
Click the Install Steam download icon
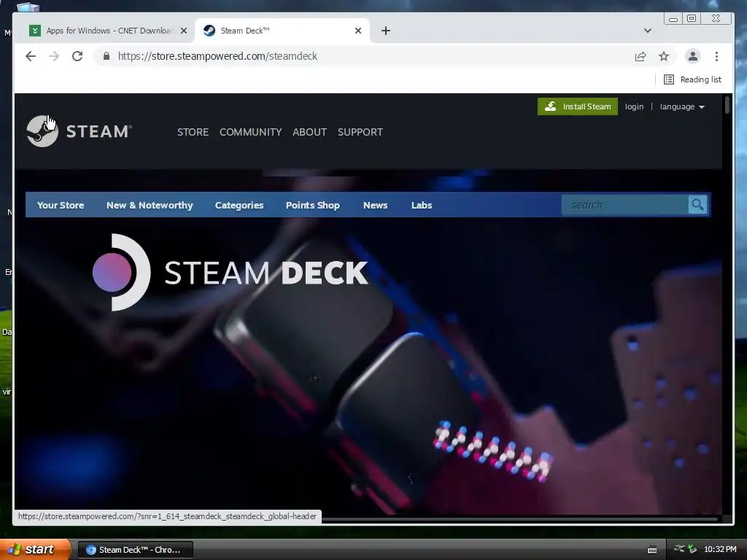pyautogui.click(x=550, y=106)
